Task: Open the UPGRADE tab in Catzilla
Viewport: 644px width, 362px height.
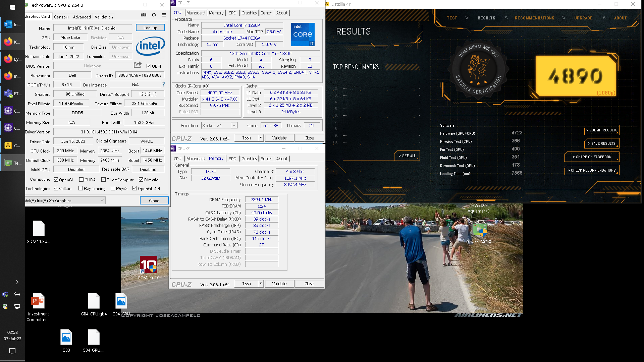Action: tap(583, 18)
